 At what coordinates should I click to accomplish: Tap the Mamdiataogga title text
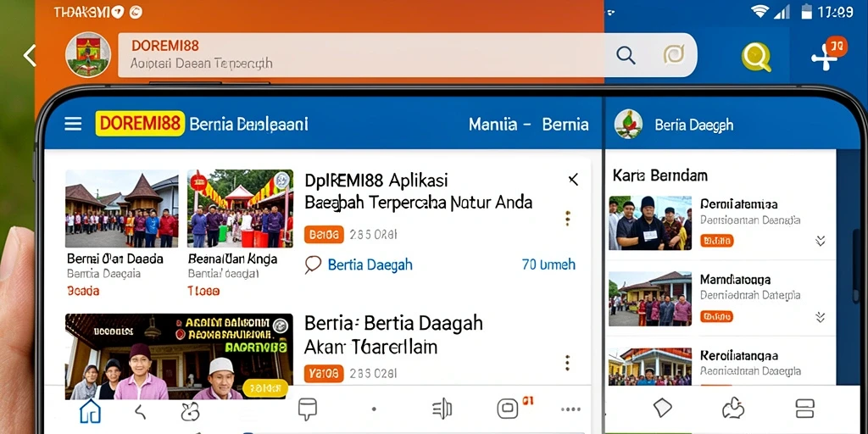pos(735,280)
